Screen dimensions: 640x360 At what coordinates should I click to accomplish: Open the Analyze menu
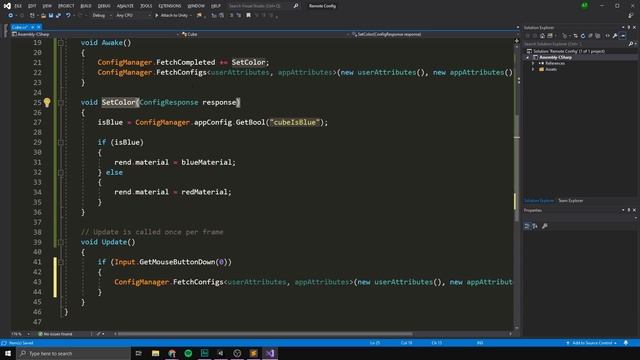[x=125, y=6]
